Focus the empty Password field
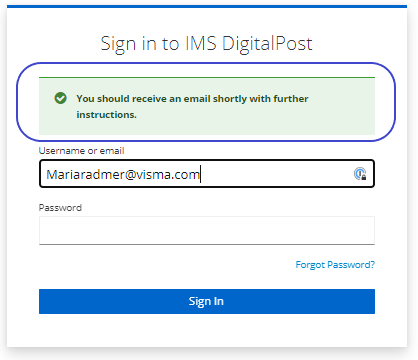The image size is (418, 360). tap(207, 230)
